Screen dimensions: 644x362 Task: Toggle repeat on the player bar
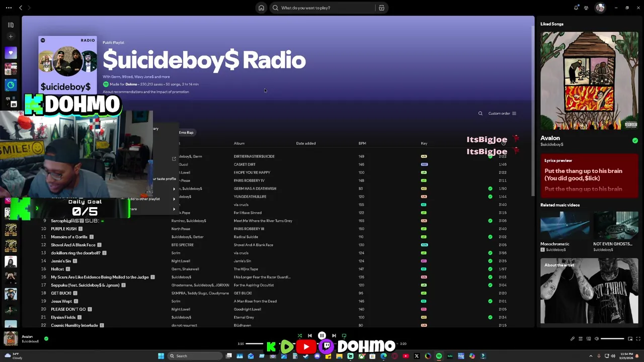344,335
